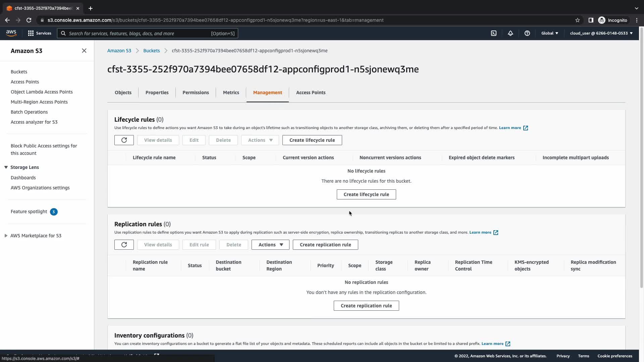
Task: Open the Global region dropdown
Action: click(549, 33)
